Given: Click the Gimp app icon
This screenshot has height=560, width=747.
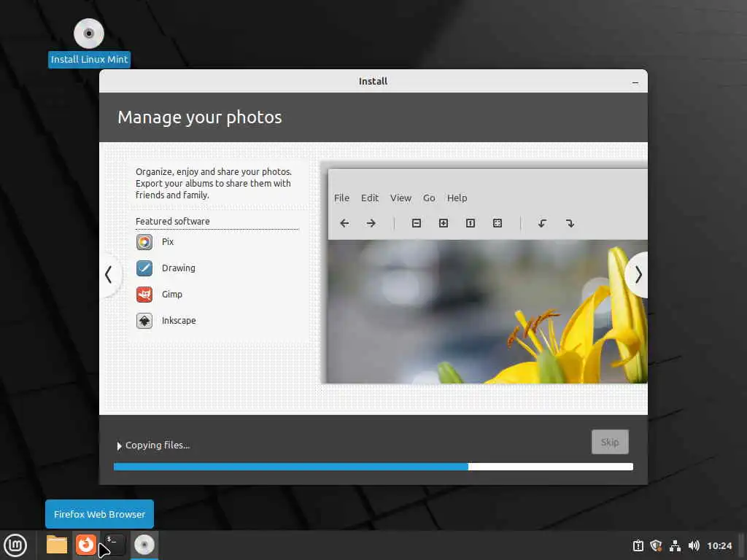Looking at the screenshot, I should pos(144,295).
